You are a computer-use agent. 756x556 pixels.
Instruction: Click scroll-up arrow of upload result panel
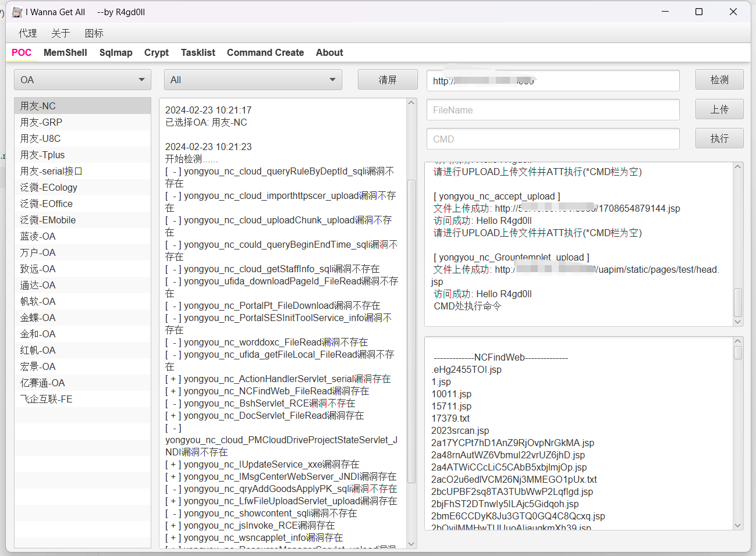pos(738,167)
